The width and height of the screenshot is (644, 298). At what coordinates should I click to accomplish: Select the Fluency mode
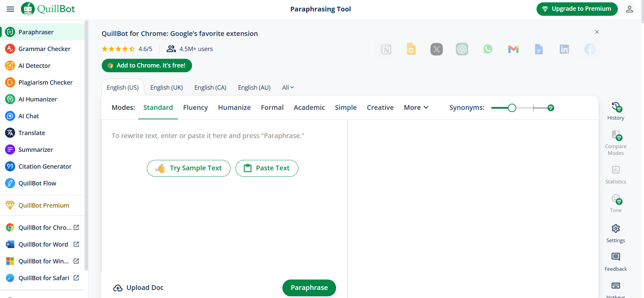pyautogui.click(x=195, y=108)
